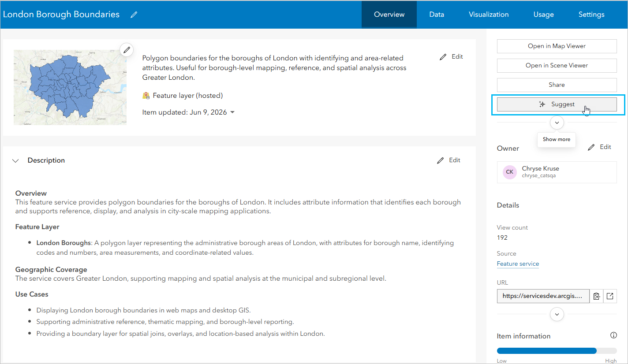The image size is (628, 364).
Task: Click the CK owner avatar
Action: (510, 172)
